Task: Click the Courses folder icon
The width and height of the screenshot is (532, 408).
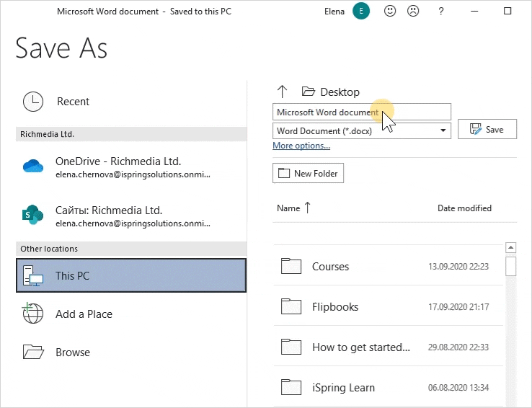Action: point(291,266)
